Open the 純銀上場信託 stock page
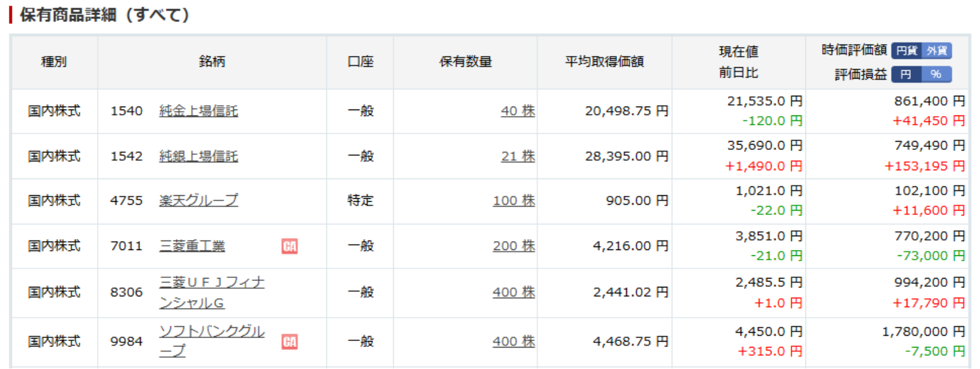Image resolution: width=980 pixels, height=369 pixels. [199, 156]
